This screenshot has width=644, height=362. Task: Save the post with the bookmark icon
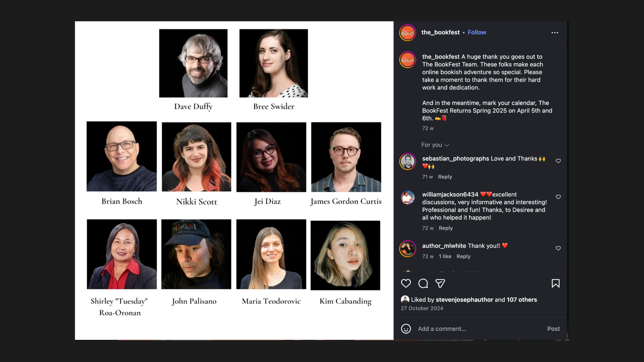pos(555,283)
